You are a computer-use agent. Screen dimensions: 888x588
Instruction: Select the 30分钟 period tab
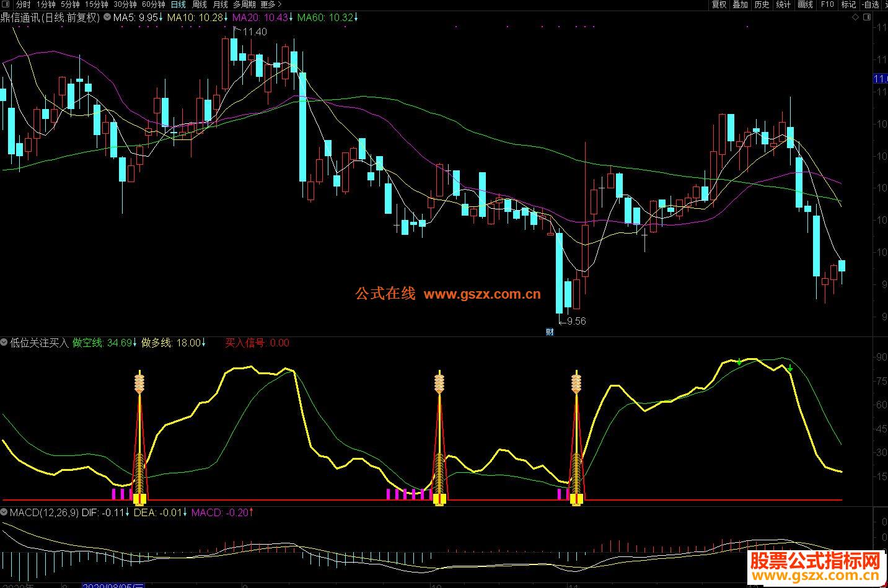point(125,4)
